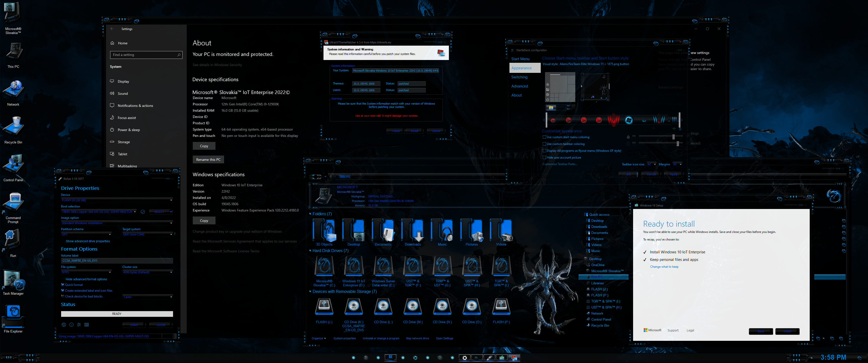Open the Boot selection dropdown in Rufus
This screenshot has height=363, width=868.
click(x=99, y=212)
